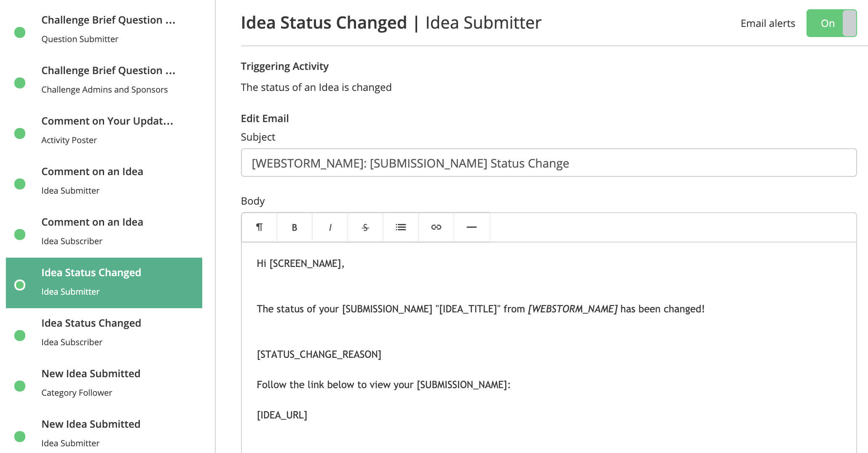Click the [STATUS_CHANGE_REASON] line in the body editor
Screen dimensions: 868x453
point(319,354)
